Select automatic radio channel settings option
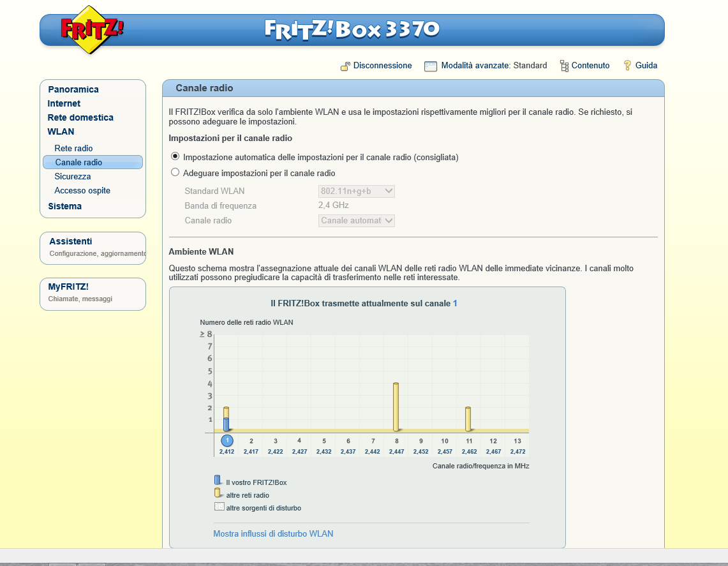This screenshot has height=566, width=728. coord(175,156)
